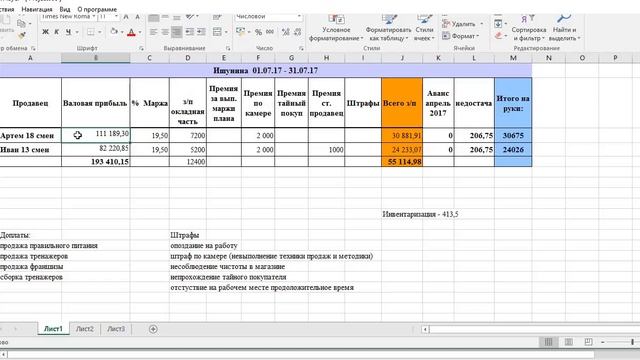The height and width of the screenshot is (360, 640).
Task: Align text to middle of cell
Action: pos(165,17)
